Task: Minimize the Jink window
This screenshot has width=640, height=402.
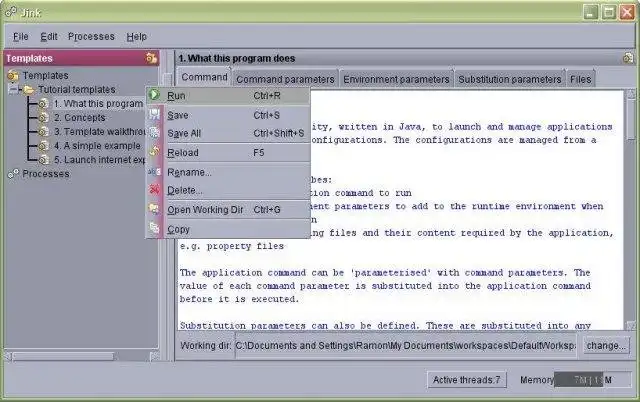Action: (590, 12)
